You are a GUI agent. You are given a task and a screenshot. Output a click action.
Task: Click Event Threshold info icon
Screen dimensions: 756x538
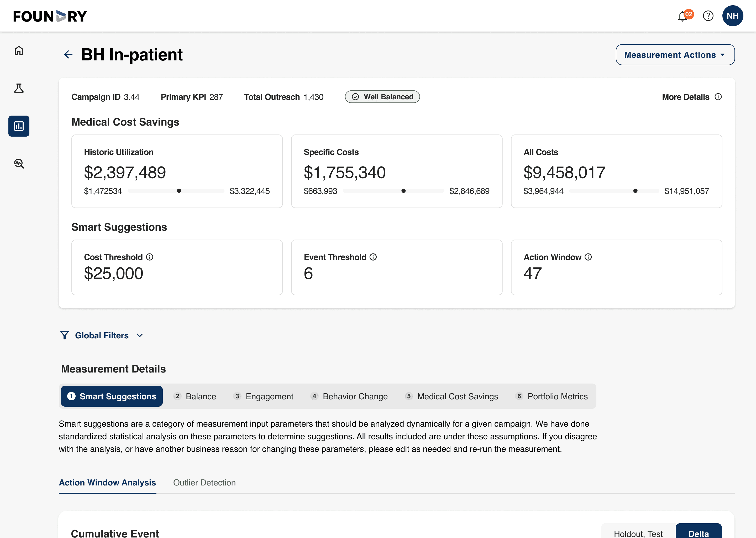(x=373, y=257)
